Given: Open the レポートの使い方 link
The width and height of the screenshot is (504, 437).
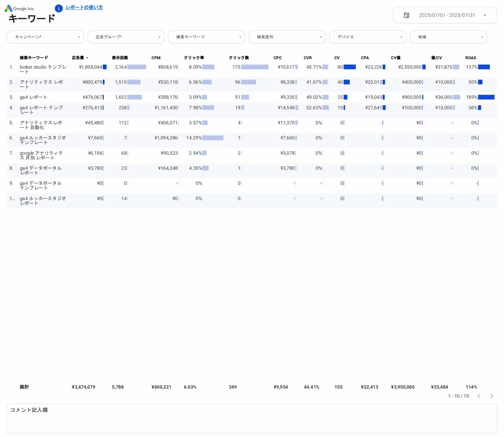Looking at the screenshot, I should [x=84, y=8].
